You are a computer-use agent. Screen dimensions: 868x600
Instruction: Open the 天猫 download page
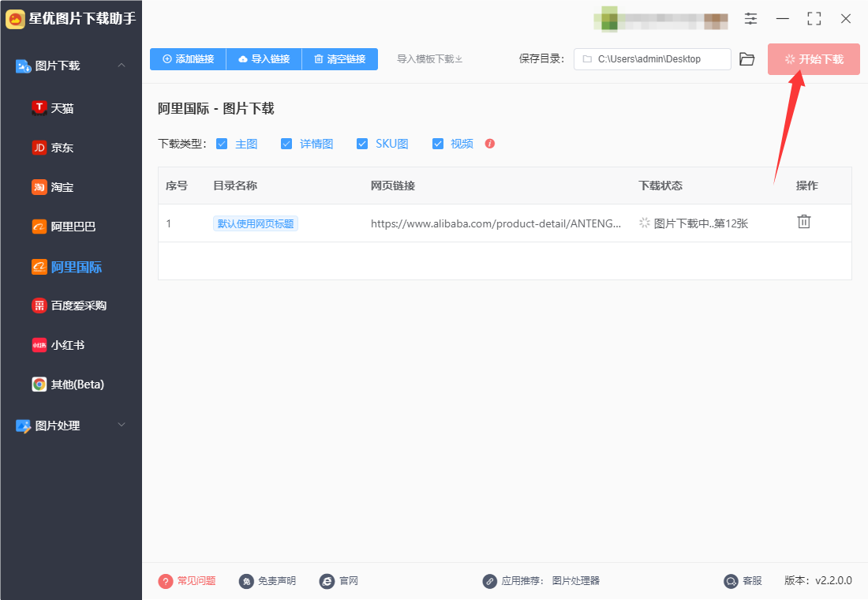[53, 108]
